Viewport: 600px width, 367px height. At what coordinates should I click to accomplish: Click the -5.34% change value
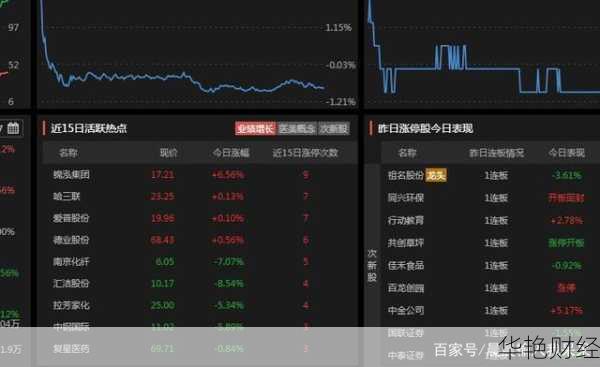click(228, 305)
